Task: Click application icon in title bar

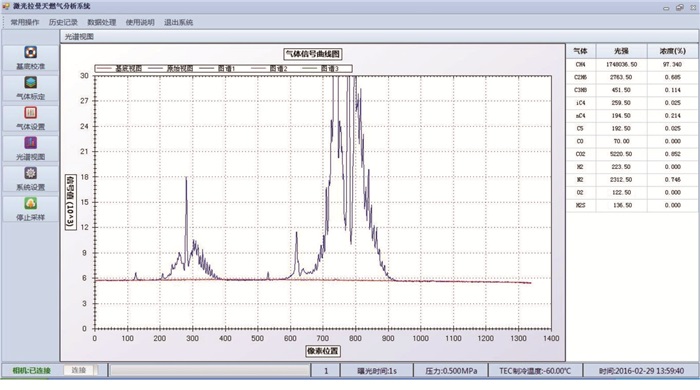Action: pyautogui.click(x=6, y=6)
